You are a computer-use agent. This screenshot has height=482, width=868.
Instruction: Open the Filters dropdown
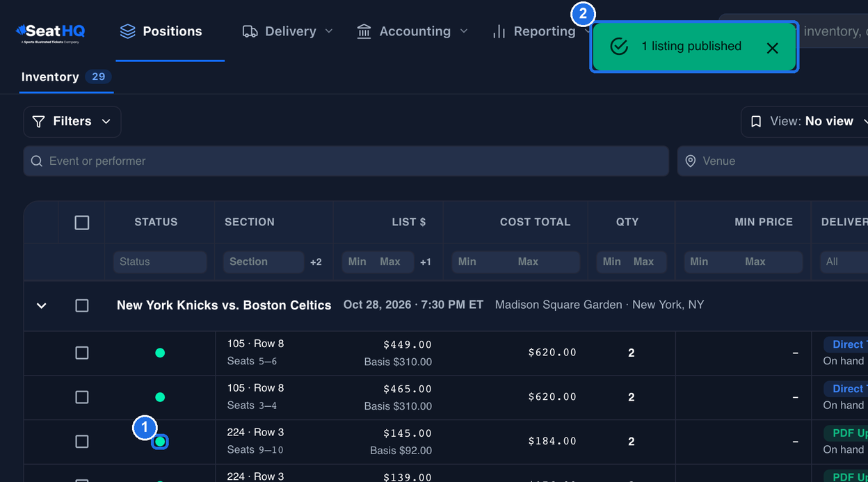72,122
